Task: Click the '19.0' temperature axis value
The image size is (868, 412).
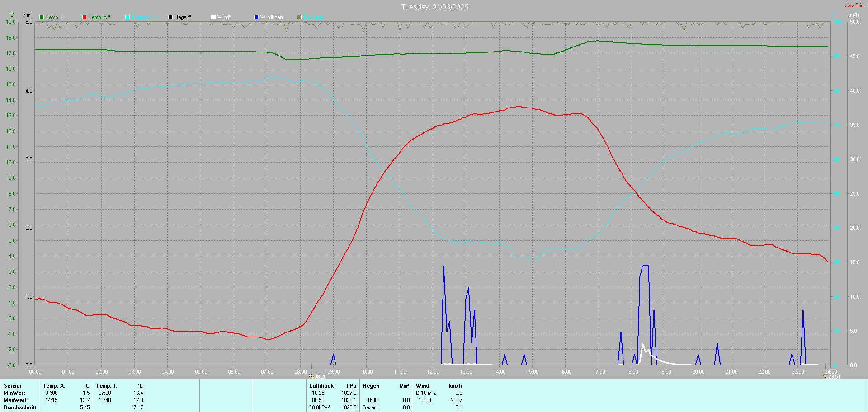Action: [x=11, y=22]
